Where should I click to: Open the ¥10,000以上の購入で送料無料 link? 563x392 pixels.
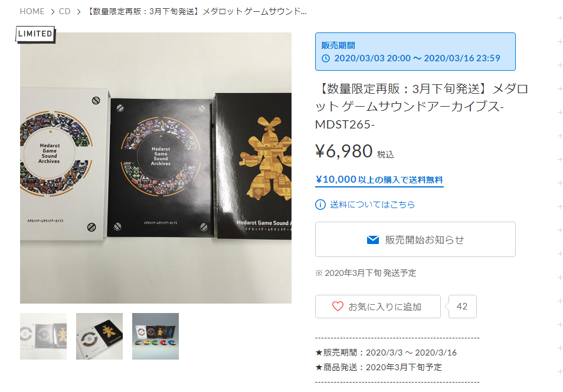coord(379,180)
